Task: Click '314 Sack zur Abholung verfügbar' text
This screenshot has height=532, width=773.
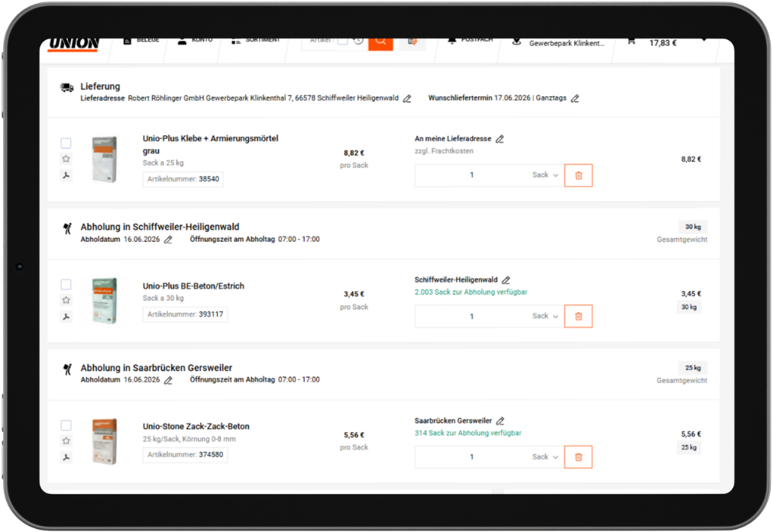Action: pyautogui.click(x=467, y=433)
